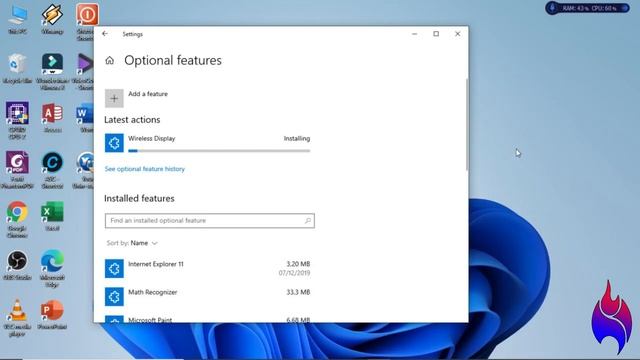Screen dimensions: 640x360
Task: Click the Settings window vertical scrollbar
Action: [467, 124]
